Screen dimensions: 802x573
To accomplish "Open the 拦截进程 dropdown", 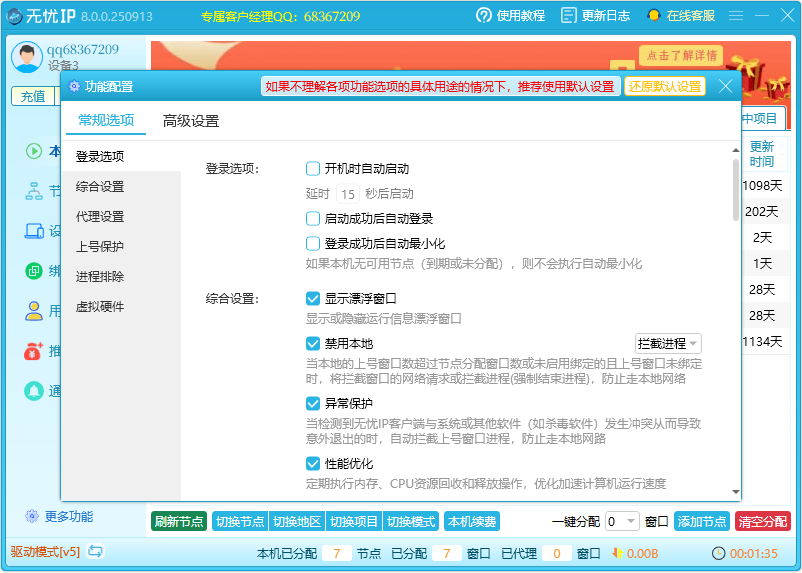I will (668, 343).
